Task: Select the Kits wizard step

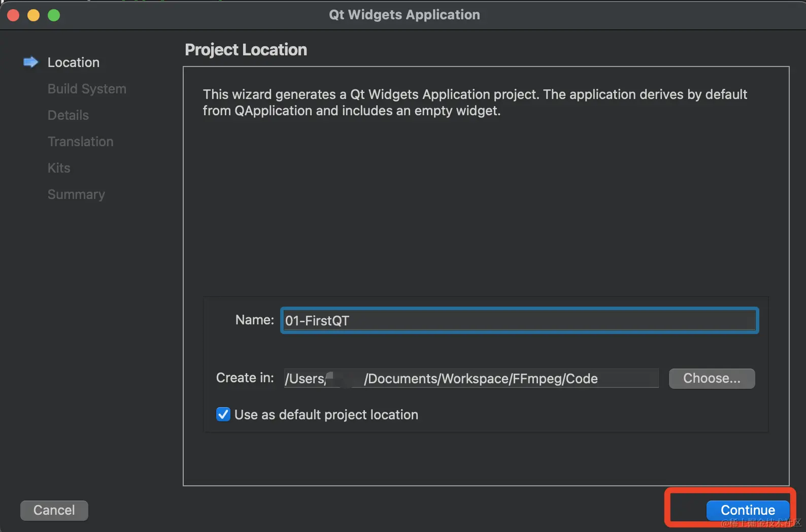Action: 59,168
